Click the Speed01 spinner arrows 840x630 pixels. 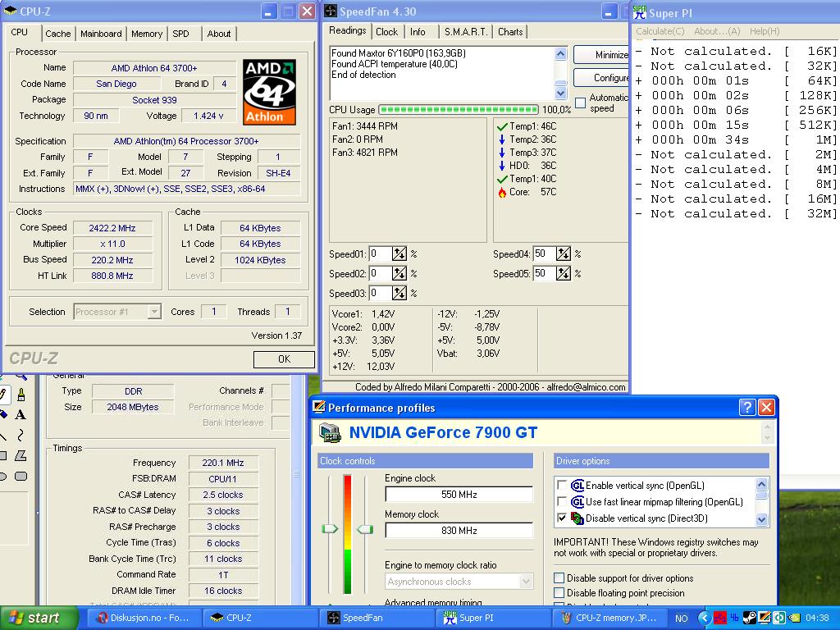399,254
